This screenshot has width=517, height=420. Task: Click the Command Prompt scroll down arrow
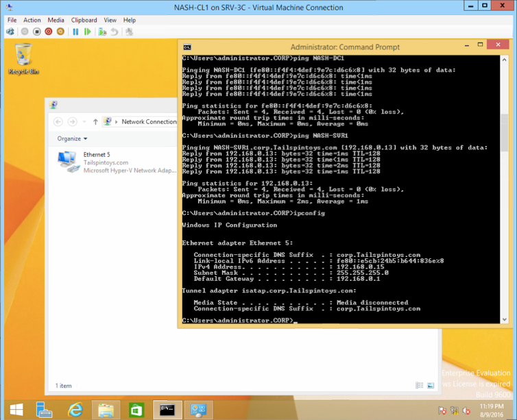click(504, 319)
